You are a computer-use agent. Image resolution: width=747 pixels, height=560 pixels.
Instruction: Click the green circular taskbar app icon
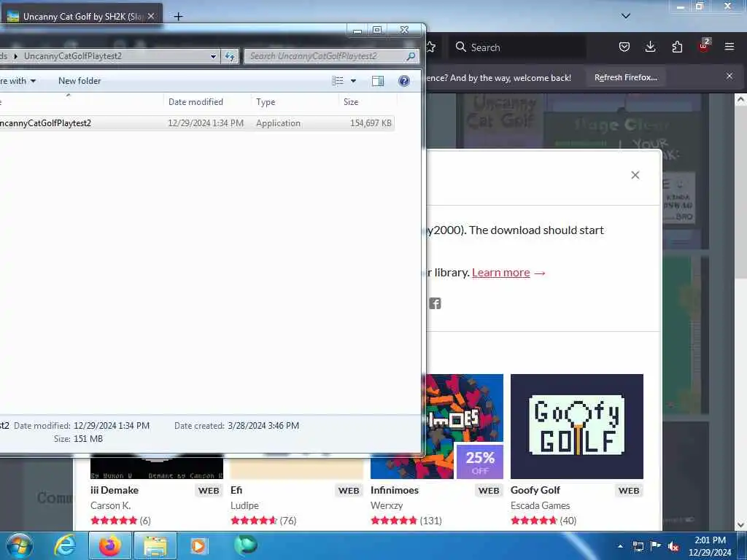click(x=246, y=545)
